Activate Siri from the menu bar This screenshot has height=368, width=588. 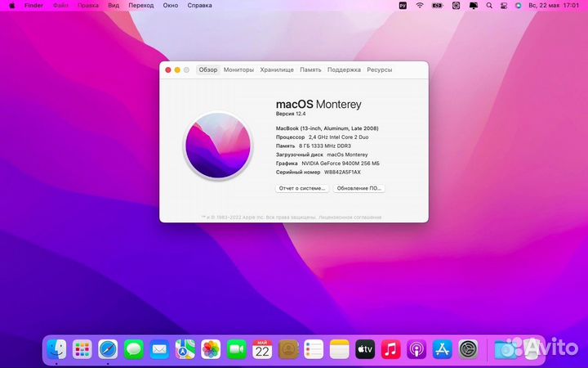pyautogui.click(x=519, y=5)
